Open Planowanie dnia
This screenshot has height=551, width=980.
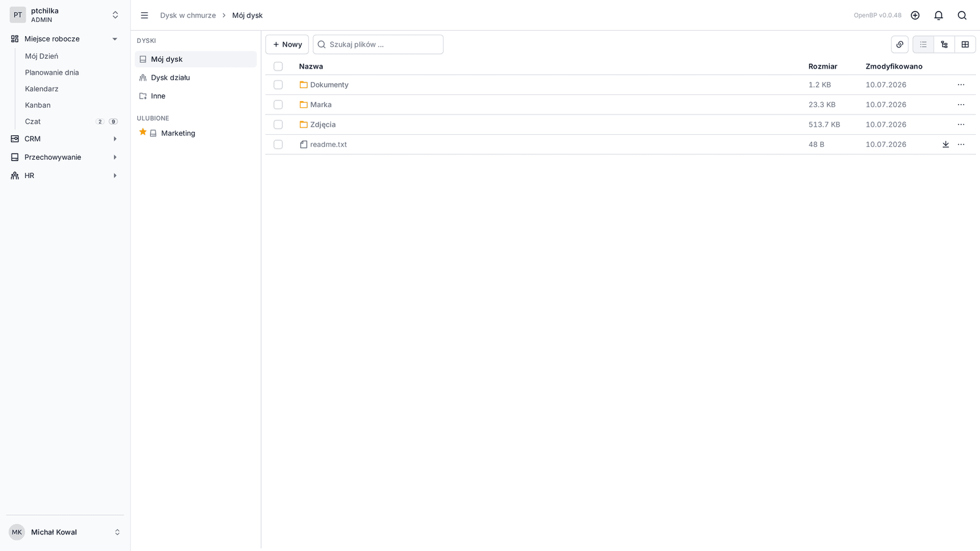(52, 72)
